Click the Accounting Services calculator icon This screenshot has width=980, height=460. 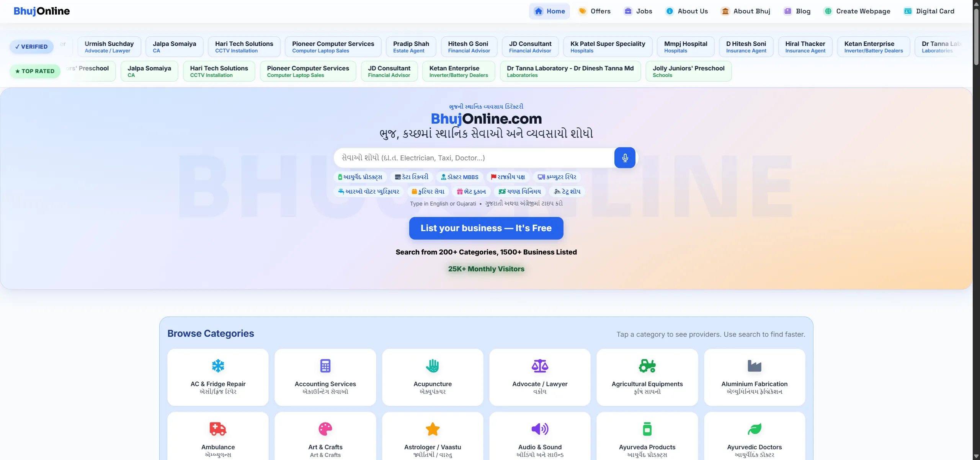coord(325,366)
